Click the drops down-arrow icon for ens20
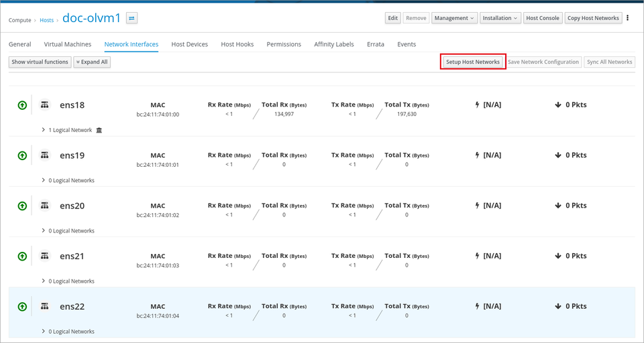The image size is (644, 343). pos(557,206)
